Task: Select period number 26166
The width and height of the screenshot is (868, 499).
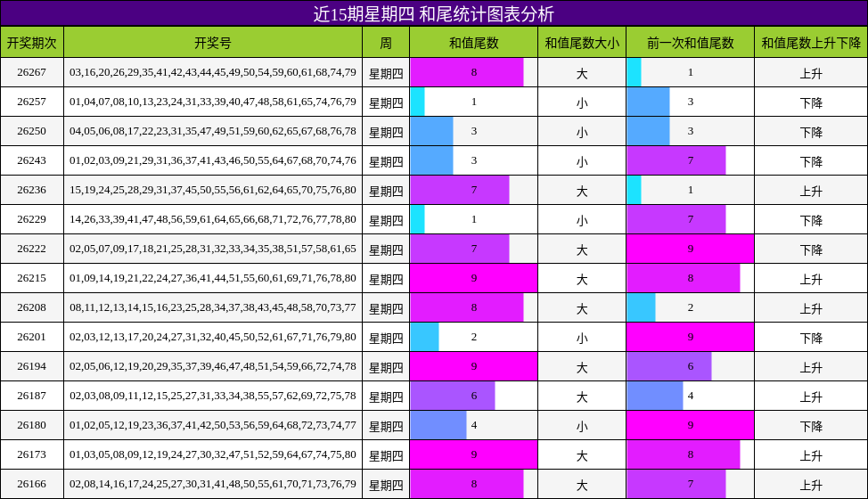Action: [31, 484]
